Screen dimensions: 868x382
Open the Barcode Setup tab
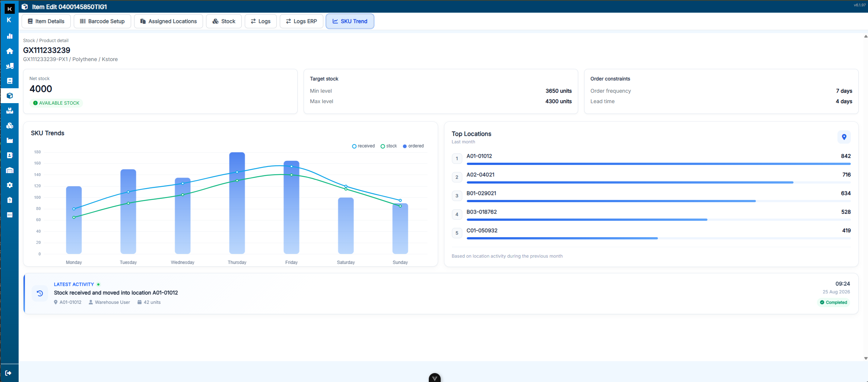pos(102,21)
